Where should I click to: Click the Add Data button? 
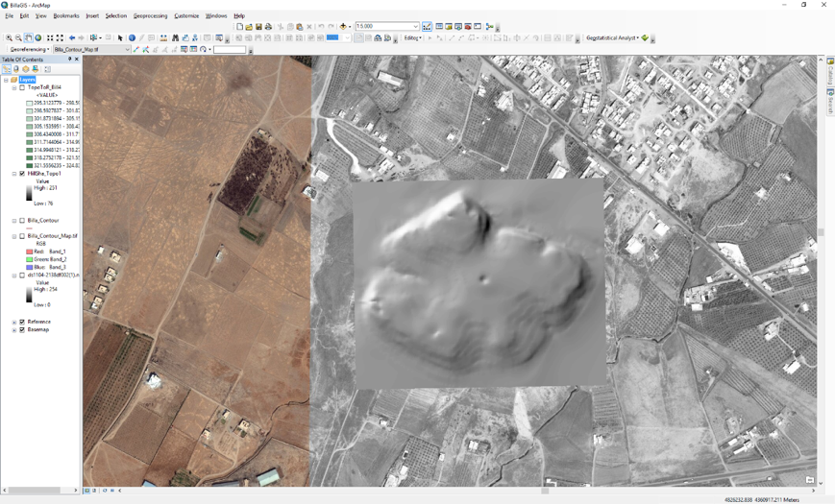[343, 26]
